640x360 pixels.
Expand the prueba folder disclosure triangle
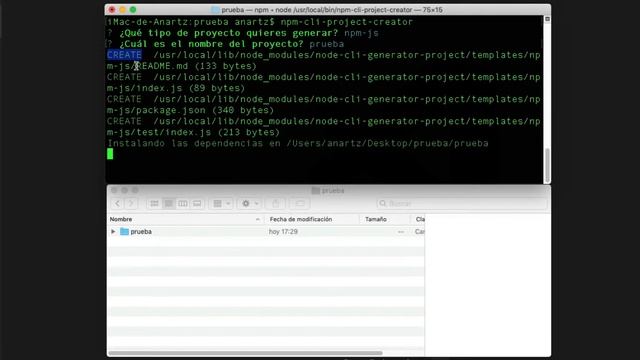click(113, 231)
